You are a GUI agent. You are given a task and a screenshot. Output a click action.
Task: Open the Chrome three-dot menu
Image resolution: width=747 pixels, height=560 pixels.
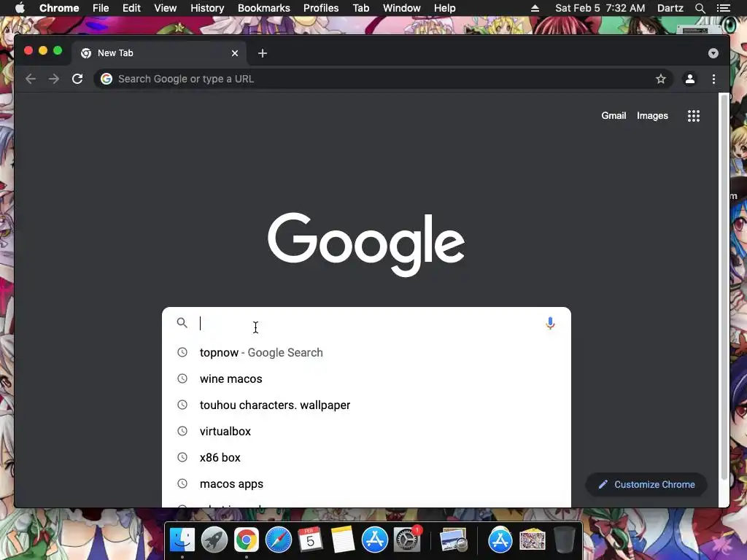(713, 79)
